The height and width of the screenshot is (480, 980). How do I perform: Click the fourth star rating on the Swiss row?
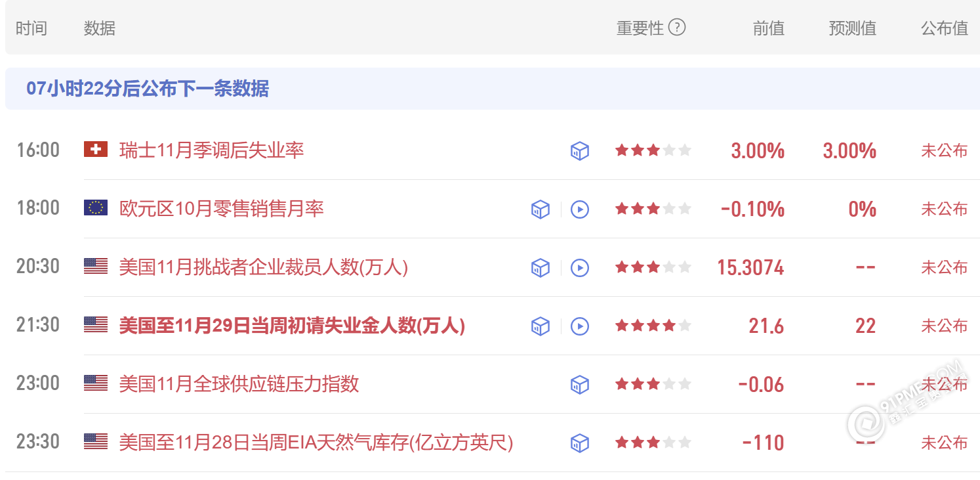tap(670, 150)
